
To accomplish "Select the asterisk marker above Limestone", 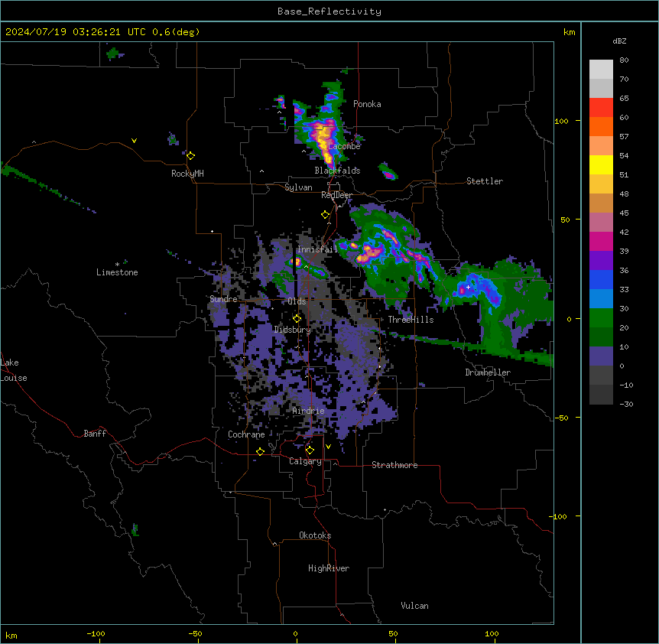I will tap(117, 265).
